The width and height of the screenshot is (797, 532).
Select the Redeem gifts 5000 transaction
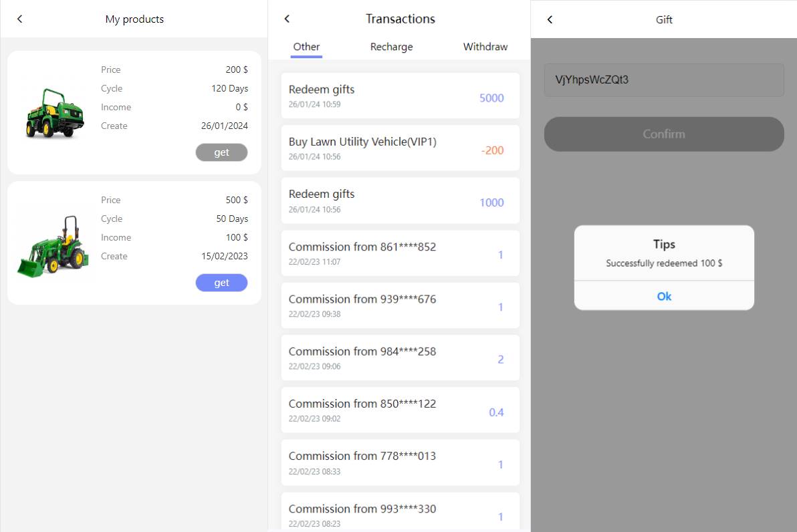coord(400,96)
